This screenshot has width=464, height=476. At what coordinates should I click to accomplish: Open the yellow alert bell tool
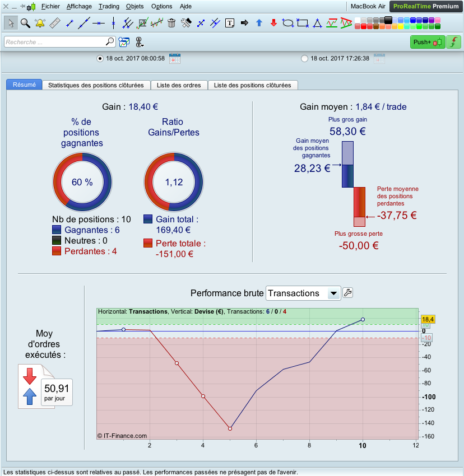coord(40,23)
